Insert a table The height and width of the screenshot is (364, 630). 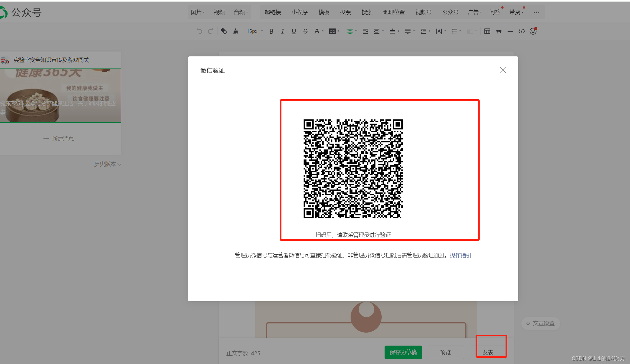[x=487, y=31]
